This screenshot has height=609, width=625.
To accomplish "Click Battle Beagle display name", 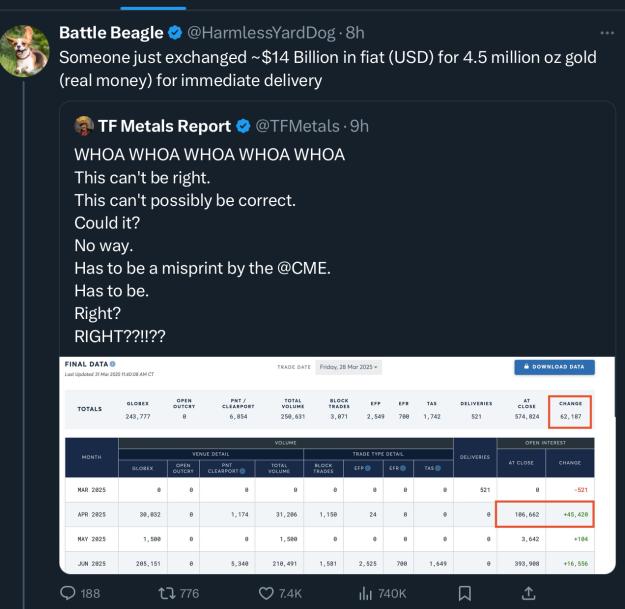I will [111, 33].
